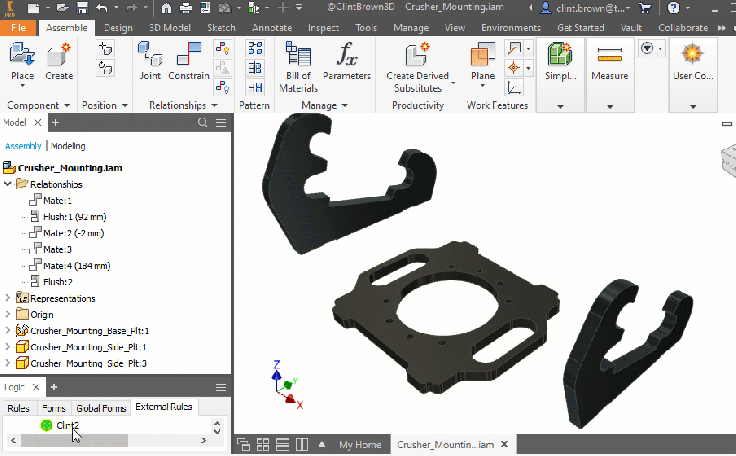The height and width of the screenshot is (456, 736).
Task: Select the work Axis tool
Action: click(x=514, y=48)
